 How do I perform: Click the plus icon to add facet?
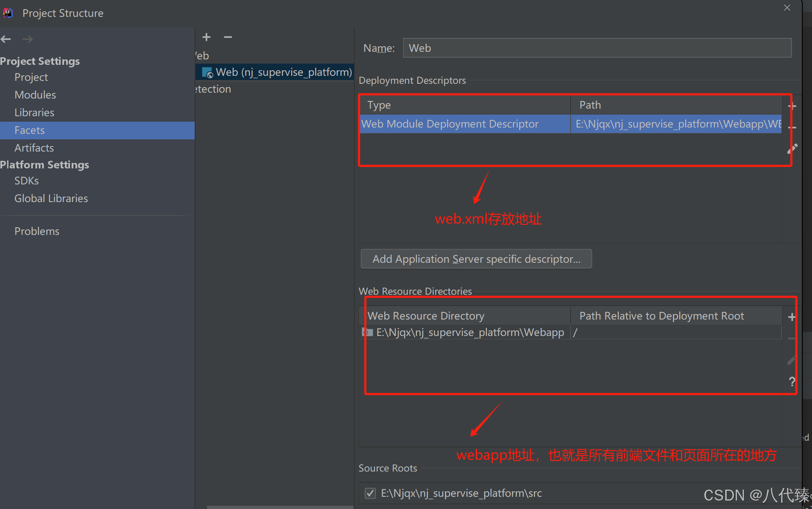(x=206, y=37)
